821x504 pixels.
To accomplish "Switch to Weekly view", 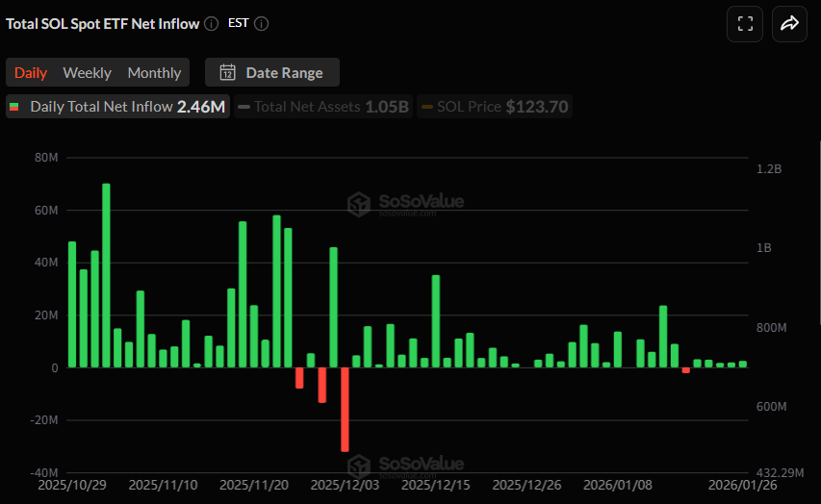I will tap(87, 72).
